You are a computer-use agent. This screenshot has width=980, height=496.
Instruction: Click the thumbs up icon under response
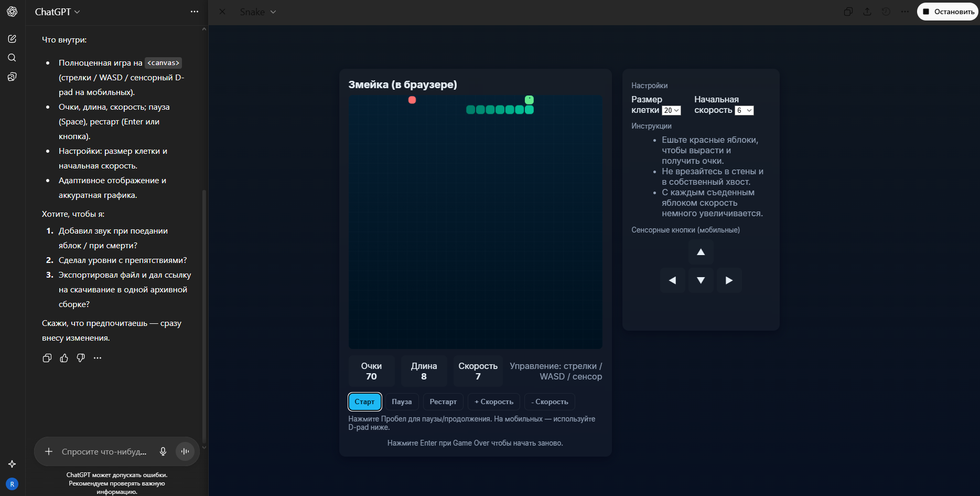pyautogui.click(x=64, y=358)
